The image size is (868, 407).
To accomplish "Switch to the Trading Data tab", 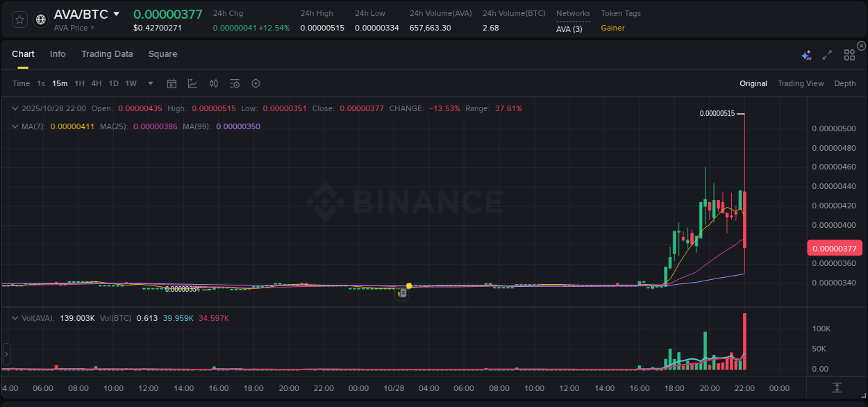I will click(x=107, y=54).
